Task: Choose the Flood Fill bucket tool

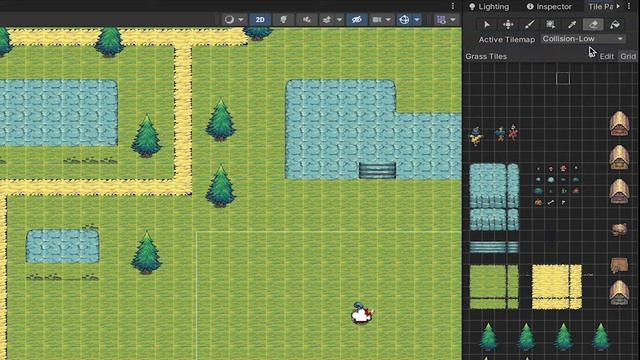Action: point(615,25)
